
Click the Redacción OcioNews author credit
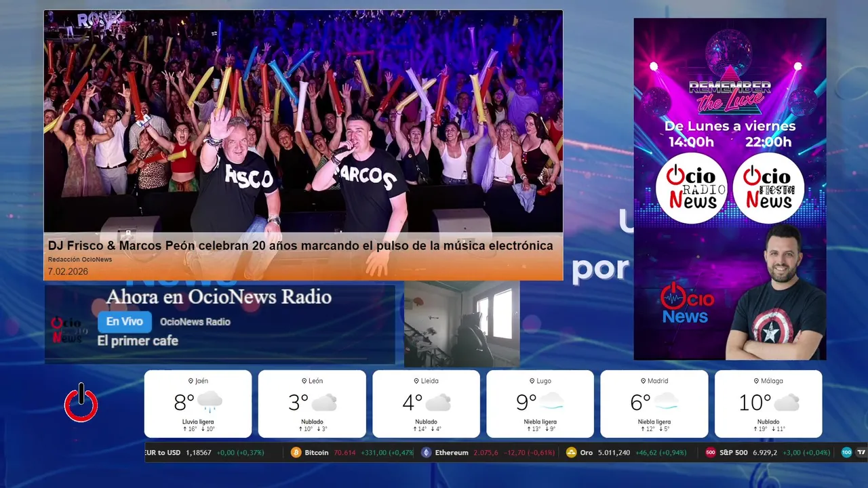(80, 260)
